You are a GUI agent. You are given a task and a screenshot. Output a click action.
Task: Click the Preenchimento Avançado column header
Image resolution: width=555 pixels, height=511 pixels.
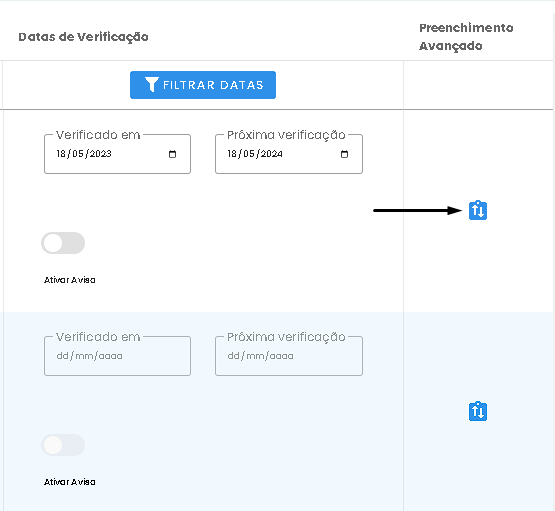pyautogui.click(x=466, y=37)
